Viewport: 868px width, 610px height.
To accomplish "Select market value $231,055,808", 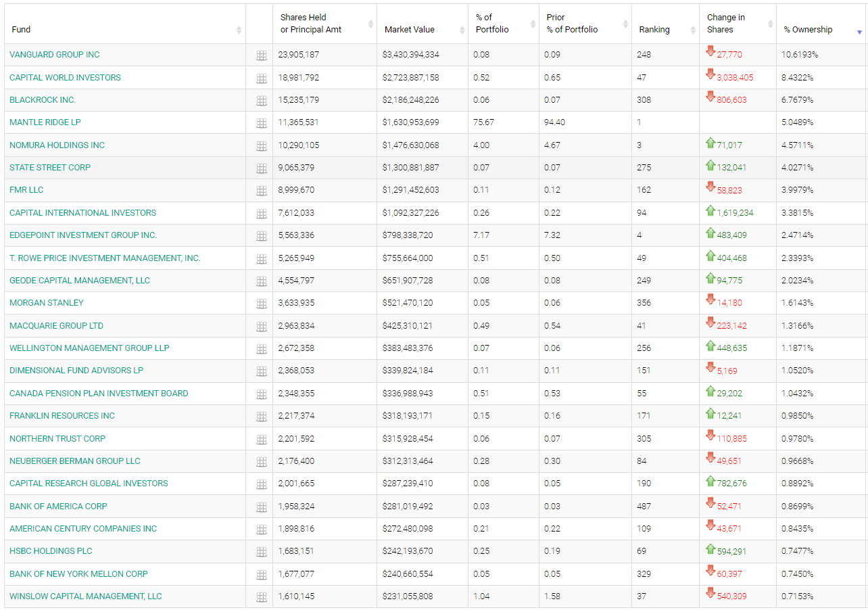I will tap(408, 596).
